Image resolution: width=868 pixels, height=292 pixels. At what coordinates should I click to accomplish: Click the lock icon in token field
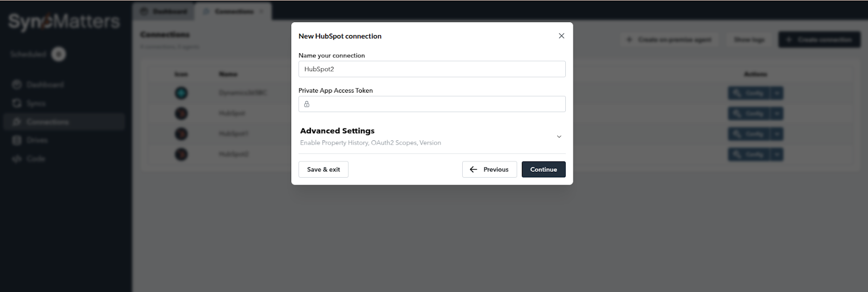307,104
